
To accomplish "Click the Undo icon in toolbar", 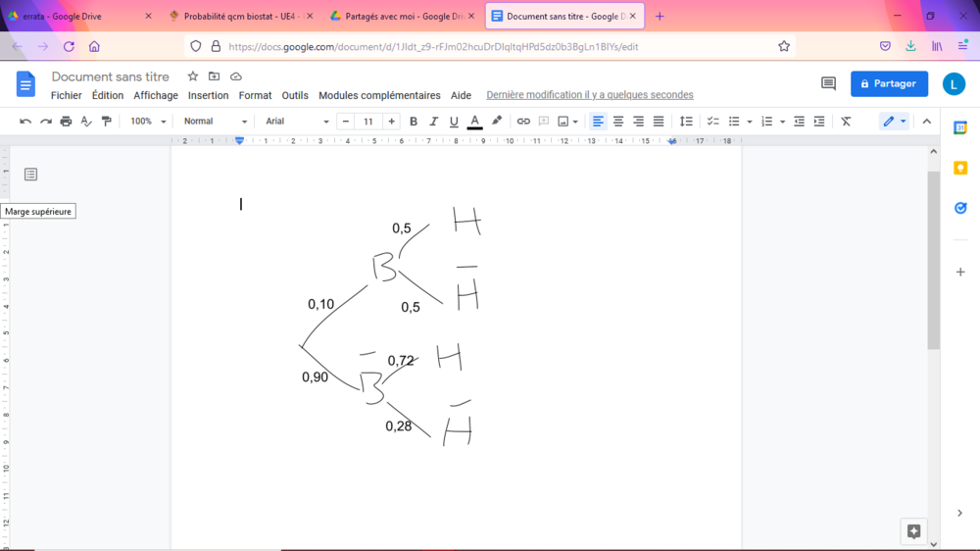I will (x=25, y=122).
